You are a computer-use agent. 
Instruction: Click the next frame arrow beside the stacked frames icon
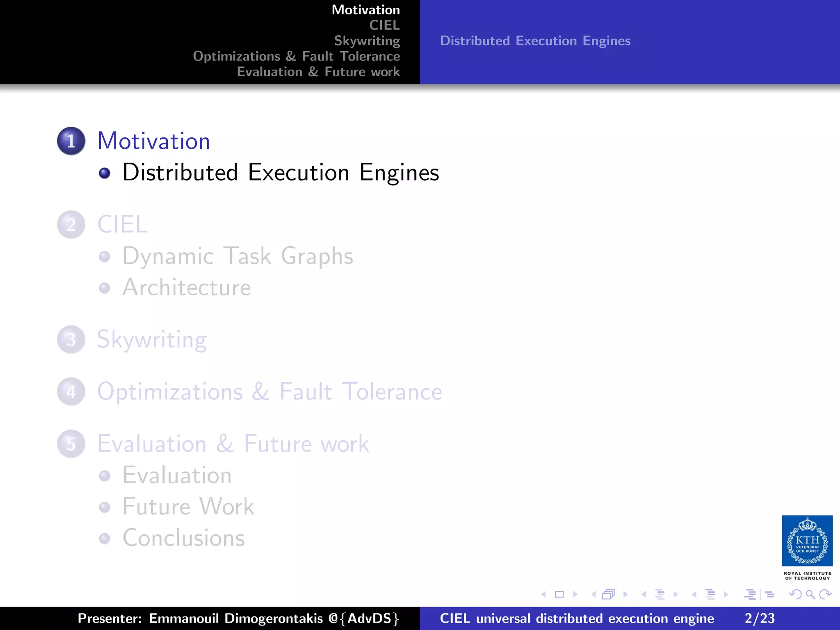(x=625, y=594)
